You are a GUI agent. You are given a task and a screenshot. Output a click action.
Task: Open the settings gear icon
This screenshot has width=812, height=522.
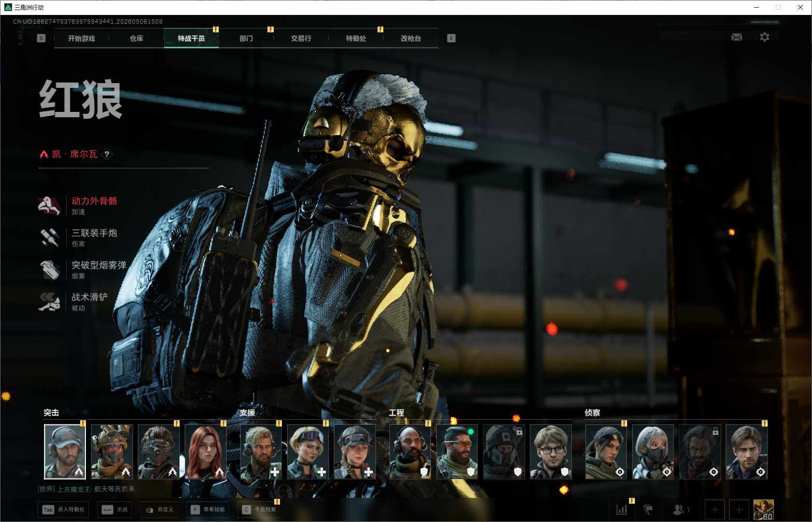coord(765,37)
